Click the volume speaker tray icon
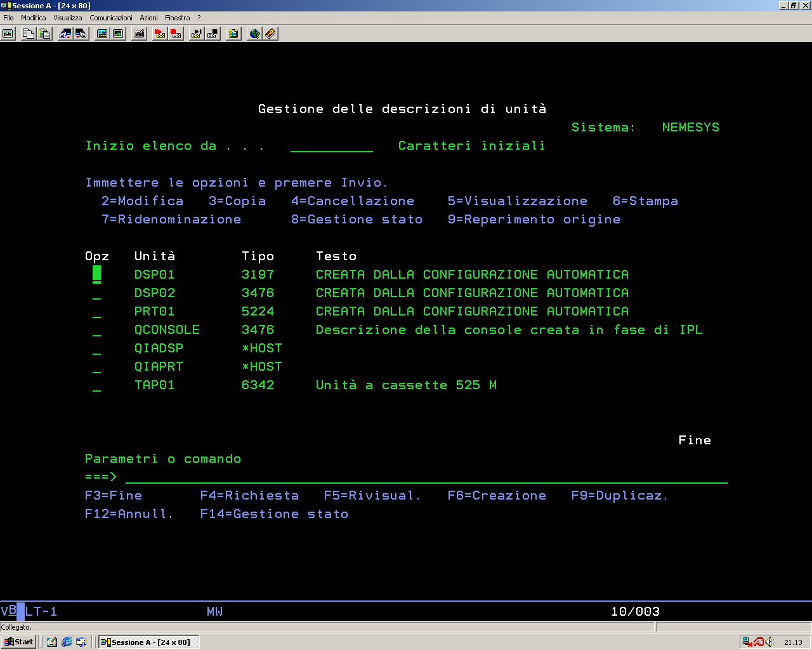 coord(769,642)
